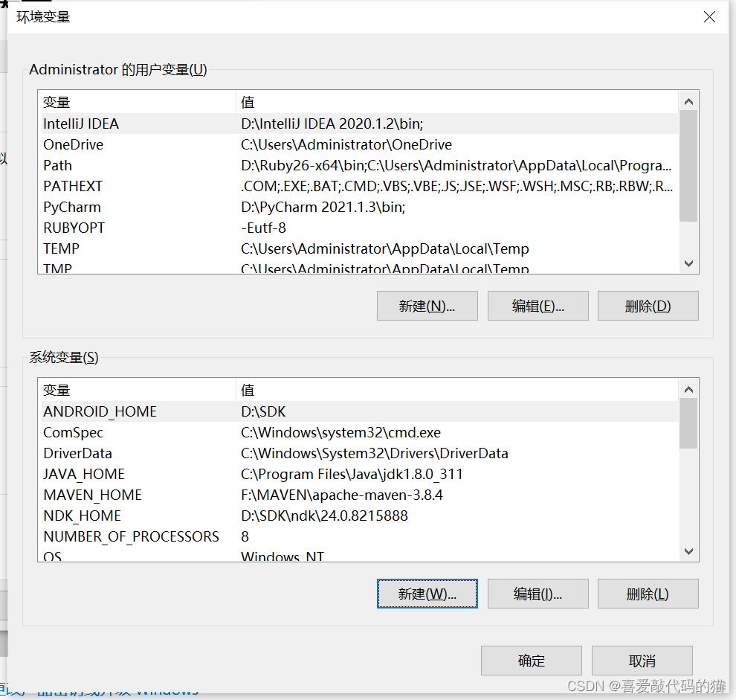The image size is (736, 700).
Task: Click the 值 column header in user variables list
Action: [456, 102]
